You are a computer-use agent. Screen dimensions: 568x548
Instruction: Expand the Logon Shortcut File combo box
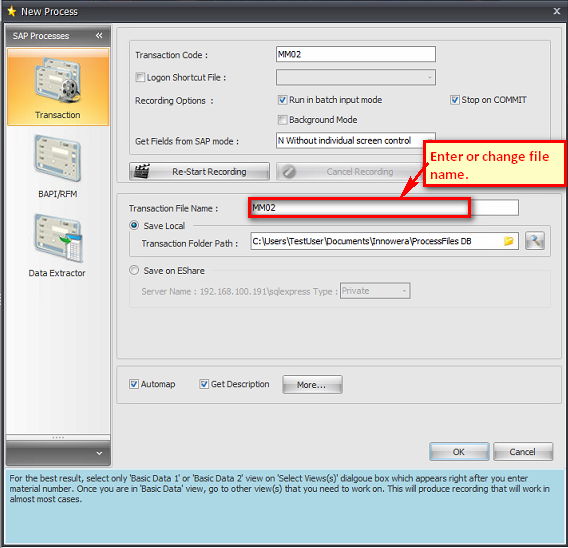click(x=356, y=77)
